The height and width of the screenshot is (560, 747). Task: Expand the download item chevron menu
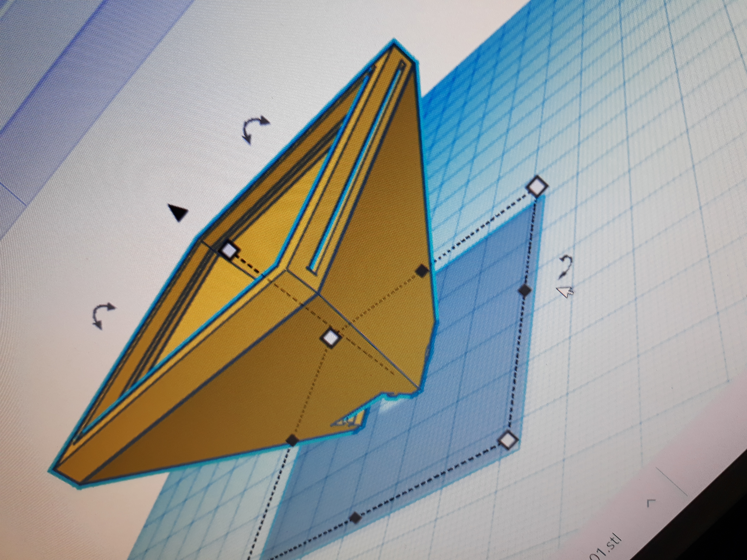click(x=651, y=503)
